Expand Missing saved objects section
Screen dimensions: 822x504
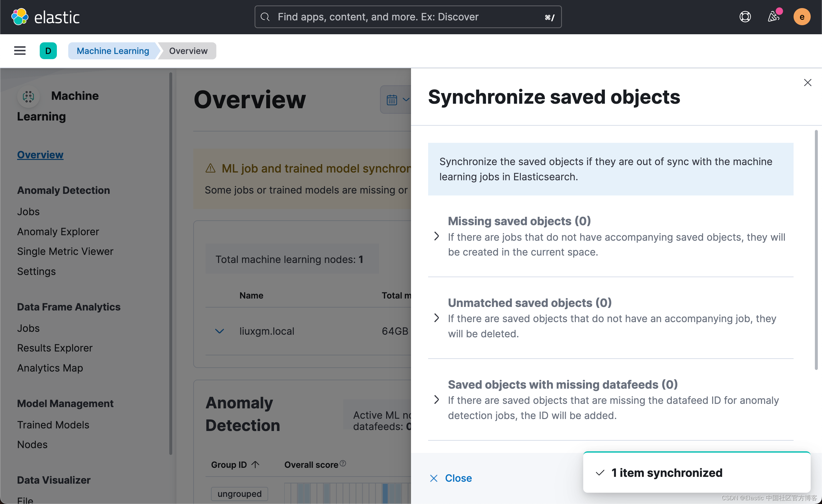[436, 236]
